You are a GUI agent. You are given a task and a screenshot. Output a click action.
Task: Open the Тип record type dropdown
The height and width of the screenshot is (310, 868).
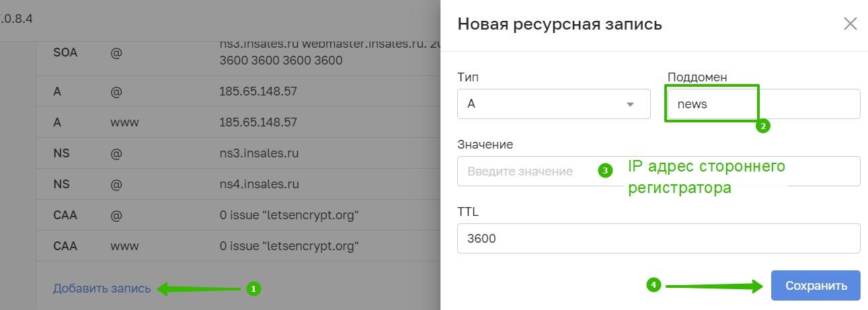tap(553, 104)
